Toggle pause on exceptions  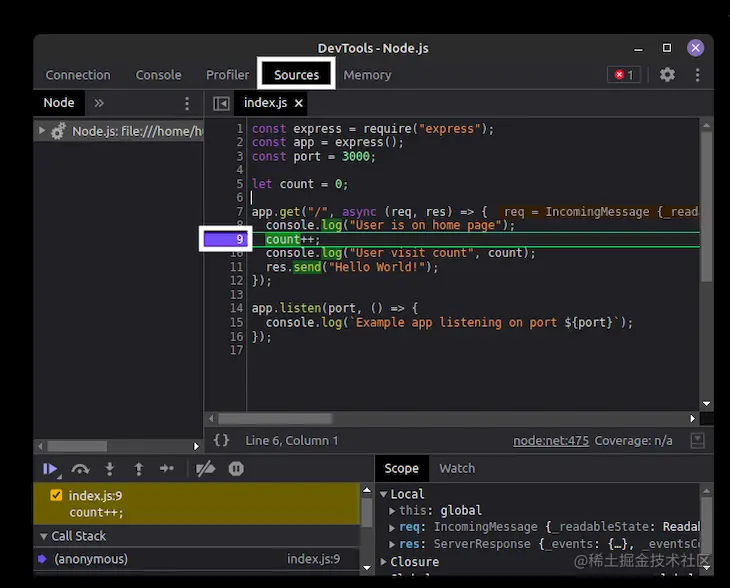click(x=236, y=469)
